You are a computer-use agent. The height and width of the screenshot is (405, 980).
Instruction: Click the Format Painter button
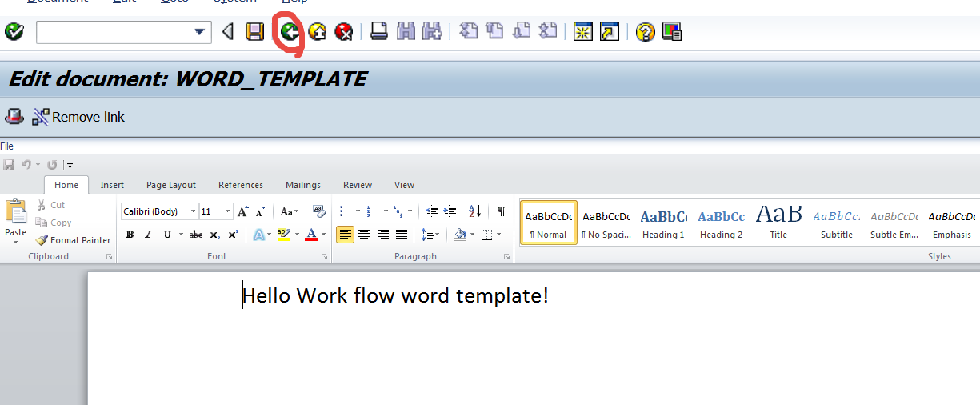[73, 240]
